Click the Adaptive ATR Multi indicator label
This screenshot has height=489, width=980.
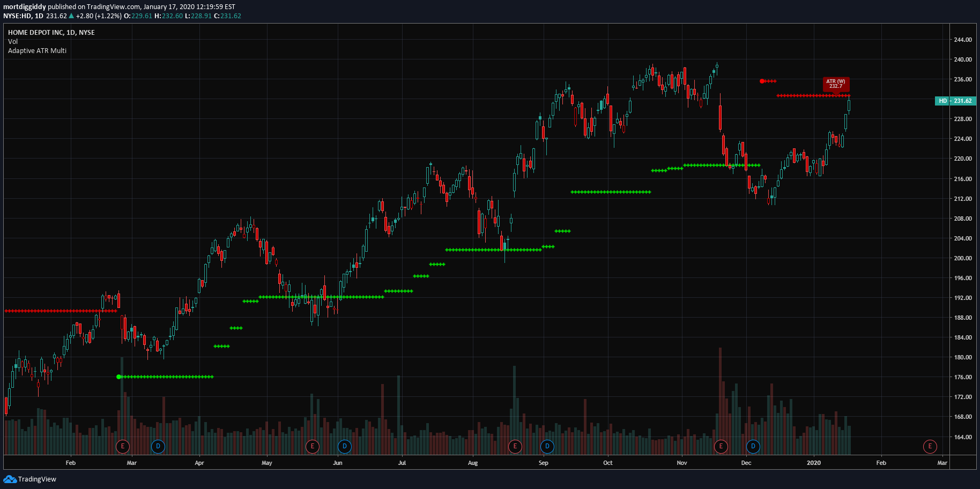37,51
